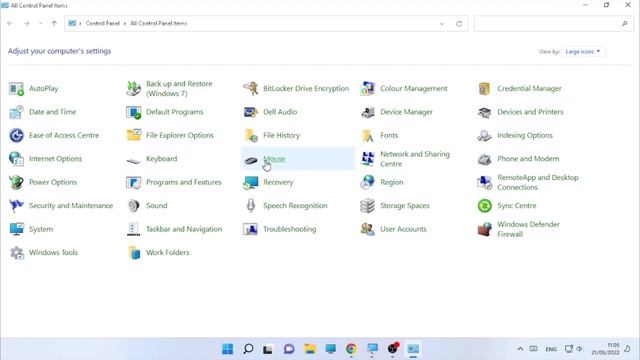Refresh the Control Panel view
The height and width of the screenshot is (360, 640).
(459, 24)
